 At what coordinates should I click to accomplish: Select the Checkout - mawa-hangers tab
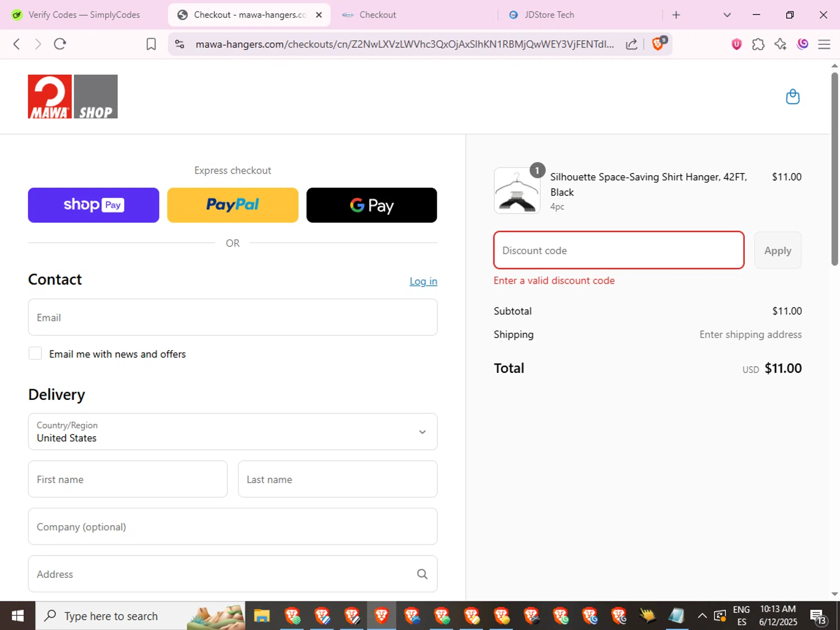(250, 15)
